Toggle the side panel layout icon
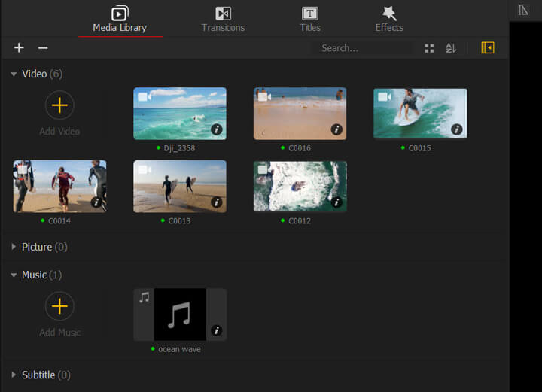This screenshot has width=542, height=392. tap(488, 48)
